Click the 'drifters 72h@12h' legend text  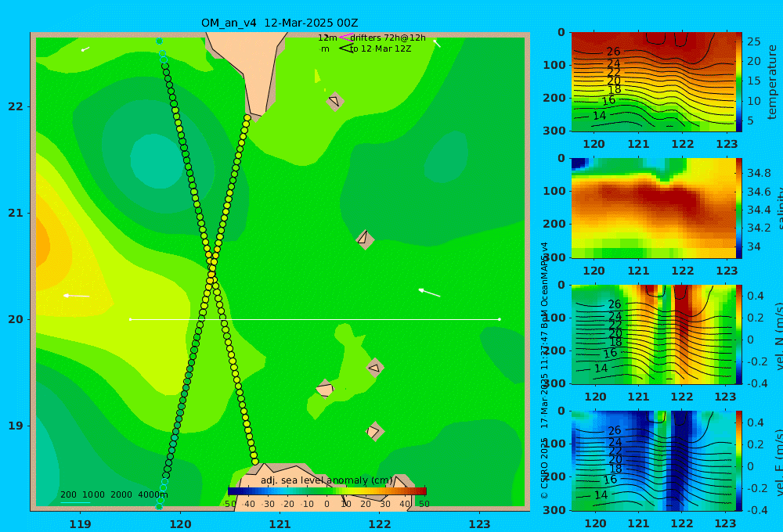tap(388, 38)
